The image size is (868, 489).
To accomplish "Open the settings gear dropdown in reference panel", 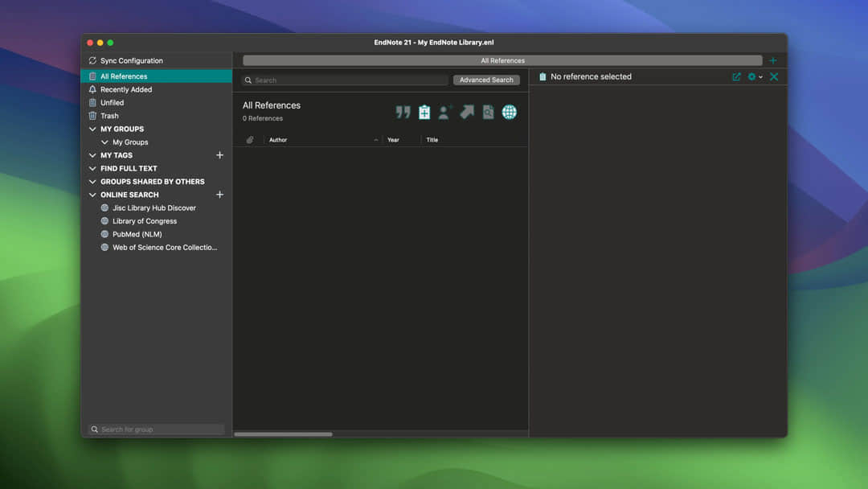I will (x=753, y=76).
